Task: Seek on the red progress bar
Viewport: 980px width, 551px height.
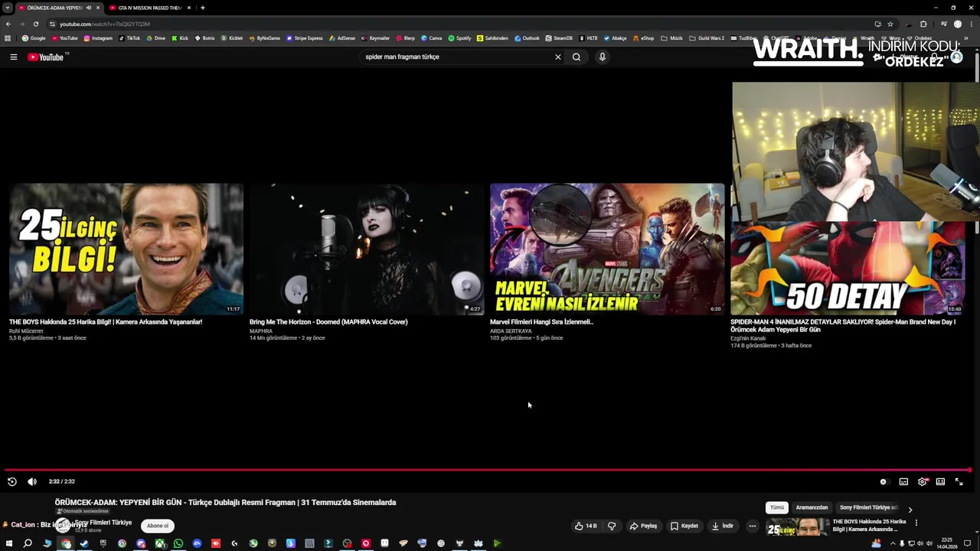Action: [x=487, y=470]
